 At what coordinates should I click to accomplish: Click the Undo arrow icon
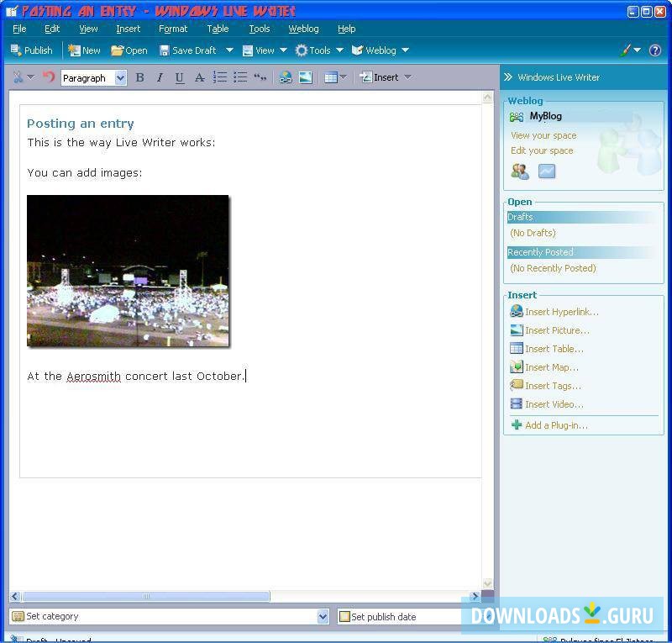tap(49, 77)
